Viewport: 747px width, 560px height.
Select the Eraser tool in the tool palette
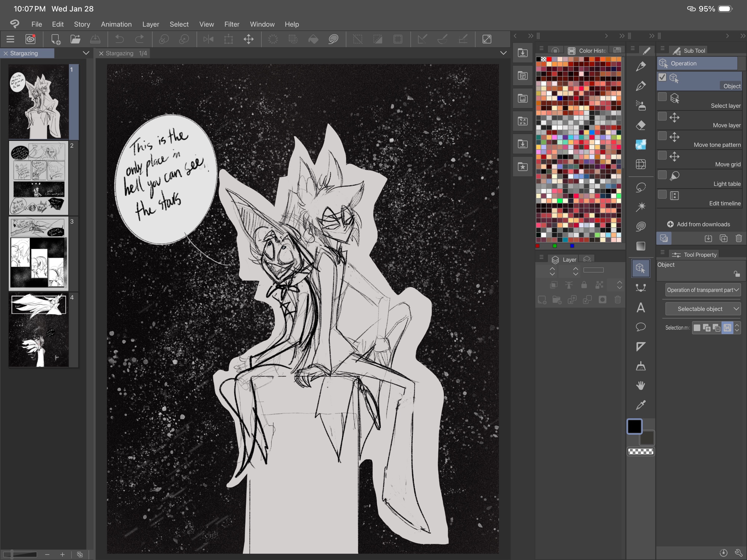coord(641,125)
